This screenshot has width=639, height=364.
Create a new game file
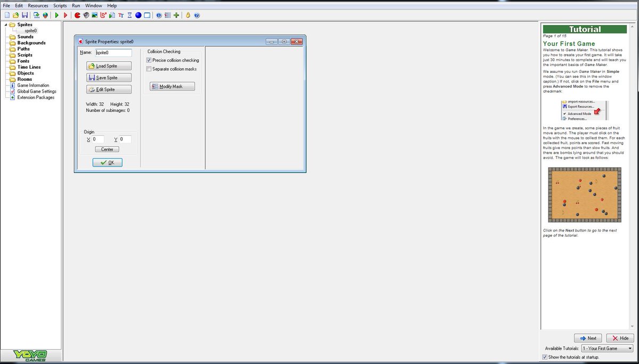pos(7,15)
